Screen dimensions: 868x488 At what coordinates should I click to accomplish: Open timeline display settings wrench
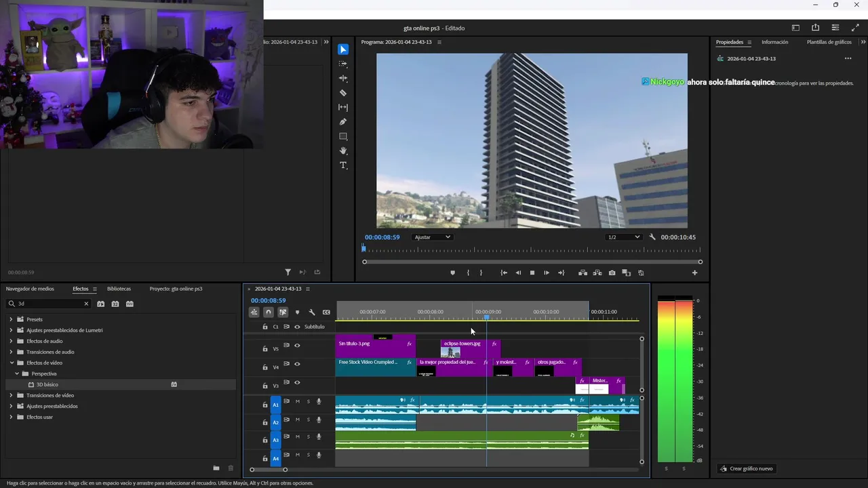coord(311,312)
